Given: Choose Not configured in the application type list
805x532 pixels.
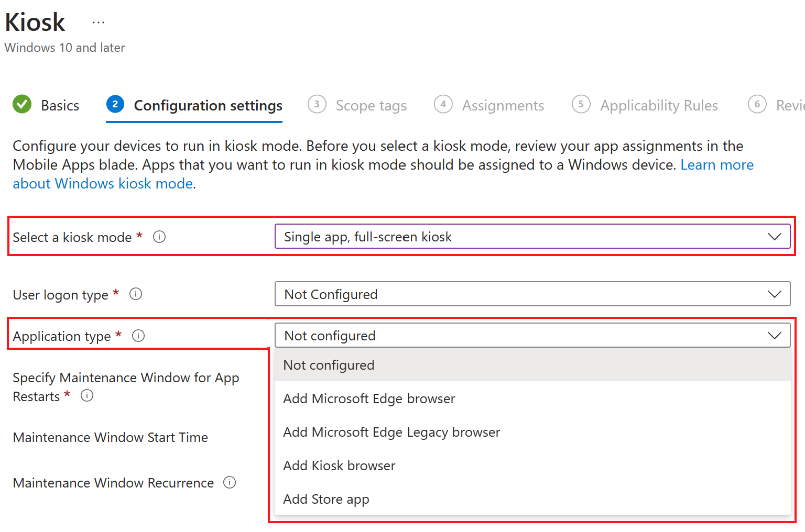Looking at the screenshot, I should (x=329, y=365).
